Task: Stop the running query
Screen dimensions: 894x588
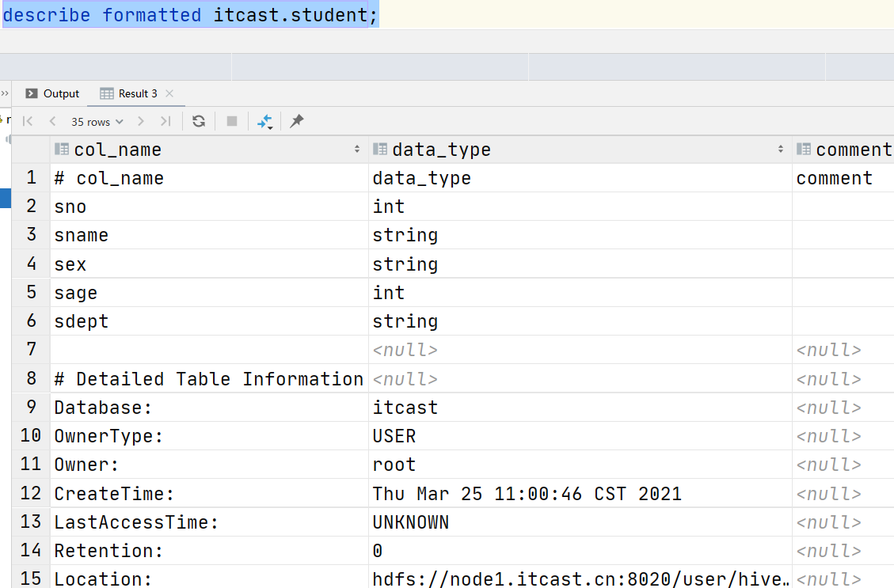Action: click(231, 121)
